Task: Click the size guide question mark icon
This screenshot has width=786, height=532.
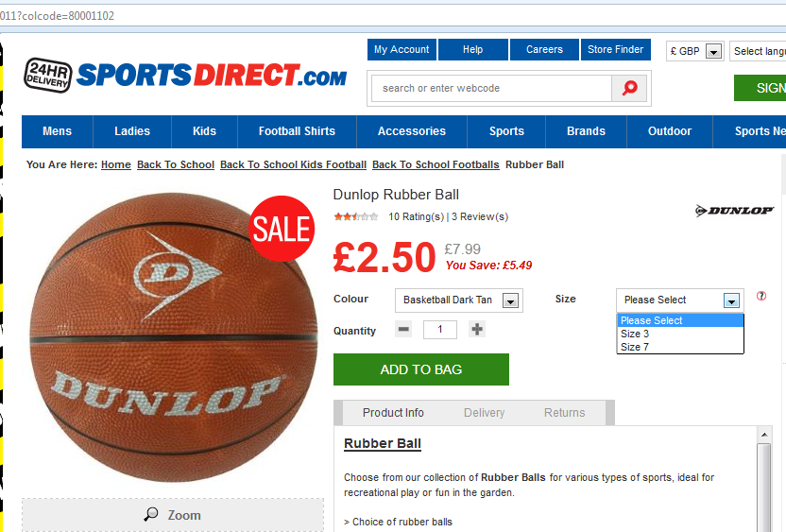Action: (761, 296)
